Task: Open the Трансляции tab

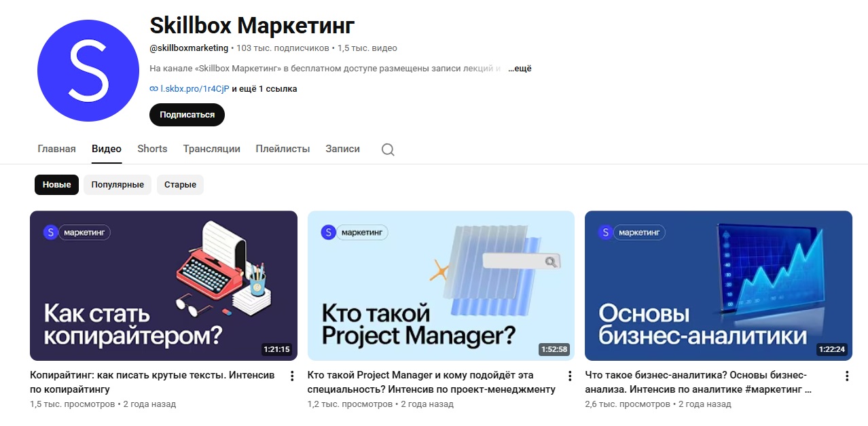Action: [x=211, y=149]
